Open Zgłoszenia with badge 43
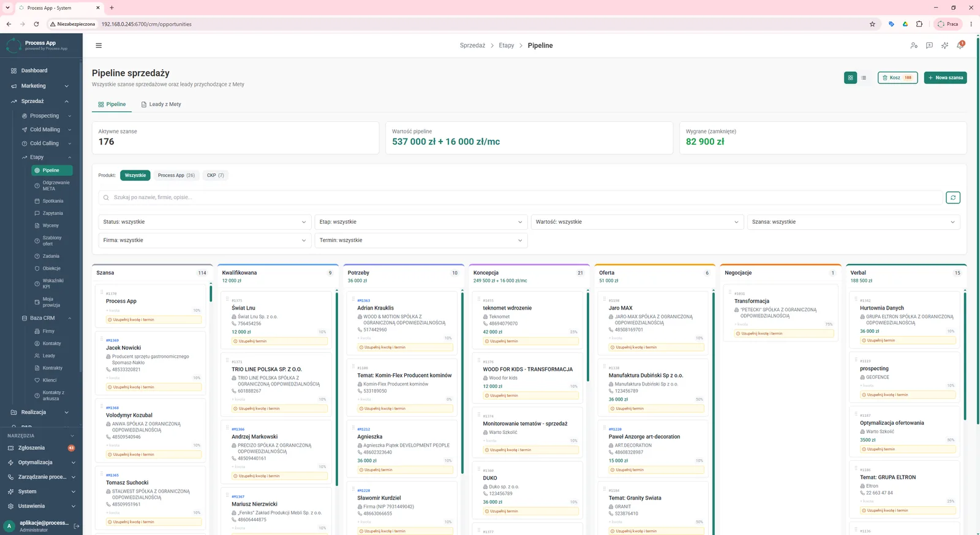Screen dimensions: 980x535 tap(41, 448)
